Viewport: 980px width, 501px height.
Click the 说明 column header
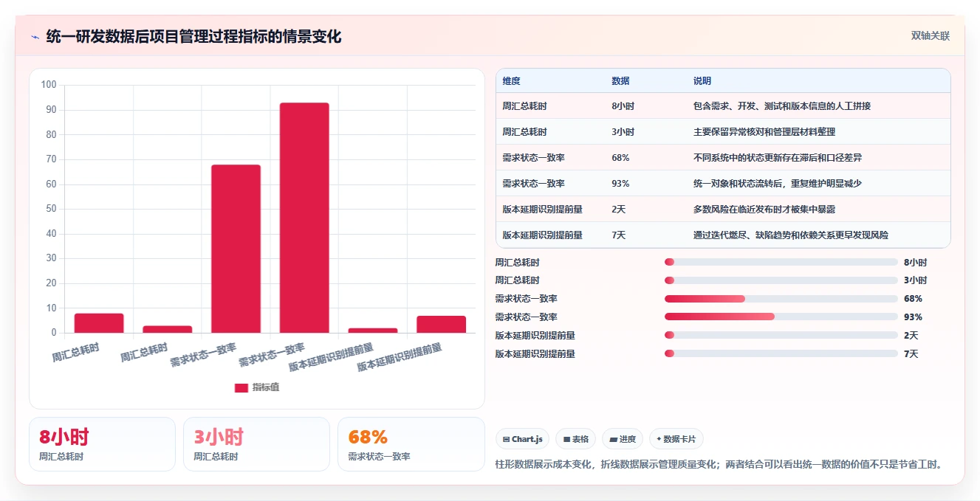pyautogui.click(x=702, y=81)
